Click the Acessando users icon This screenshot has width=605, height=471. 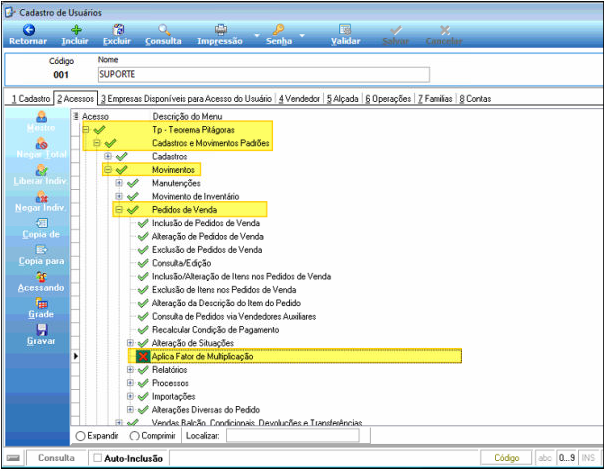pos(41,277)
